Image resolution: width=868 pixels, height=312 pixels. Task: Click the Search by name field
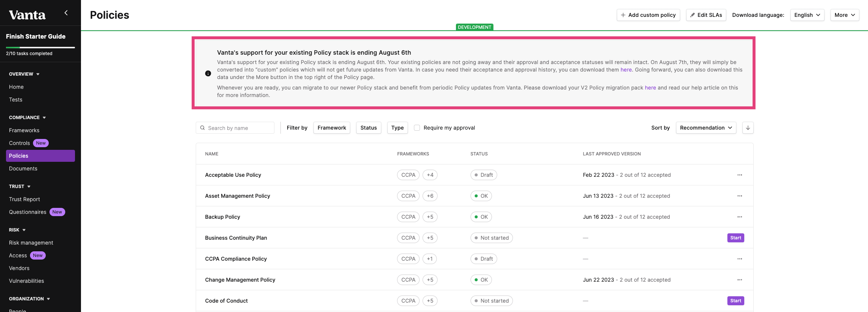[x=235, y=128]
